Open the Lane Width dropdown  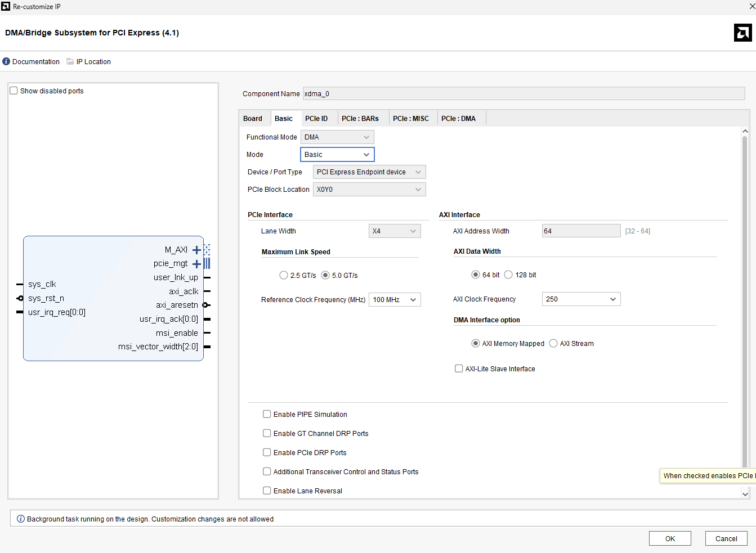coord(395,231)
